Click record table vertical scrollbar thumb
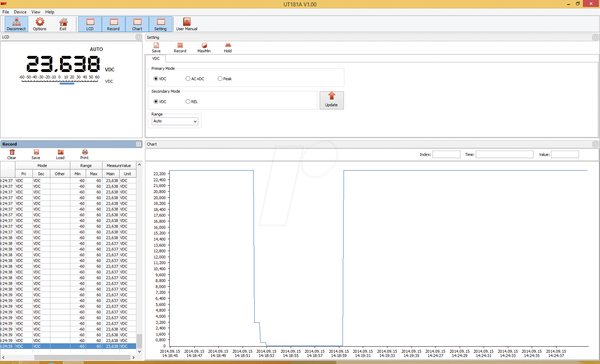Viewport: 600px width, 364px height. (139, 341)
